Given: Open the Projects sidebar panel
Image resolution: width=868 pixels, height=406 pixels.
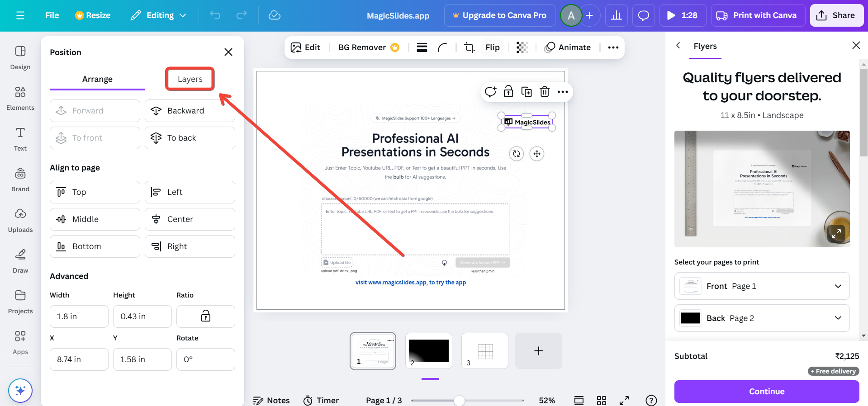Looking at the screenshot, I should [x=20, y=302].
